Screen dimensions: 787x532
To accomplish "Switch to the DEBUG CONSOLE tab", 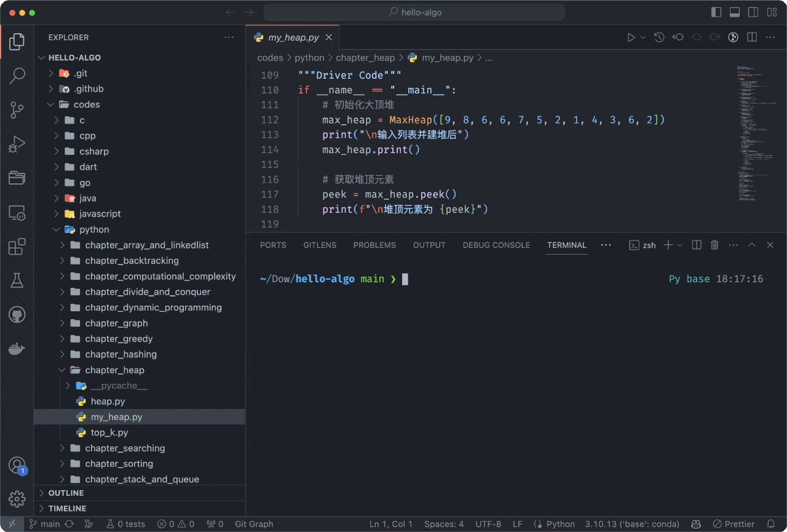I will [x=496, y=245].
